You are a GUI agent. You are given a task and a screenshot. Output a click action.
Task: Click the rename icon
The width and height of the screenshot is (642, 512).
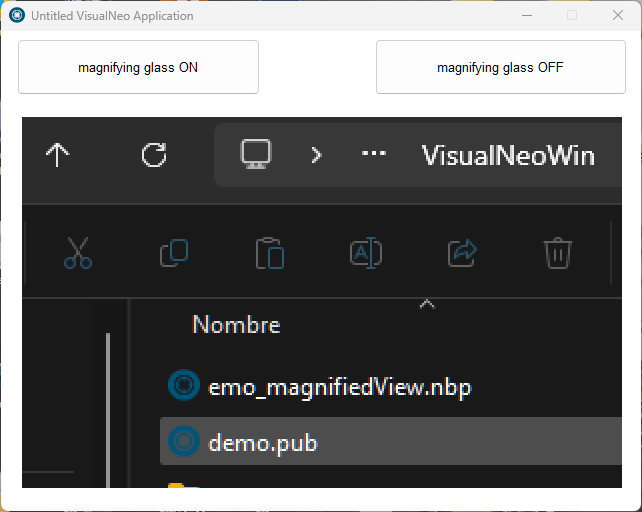coord(366,253)
